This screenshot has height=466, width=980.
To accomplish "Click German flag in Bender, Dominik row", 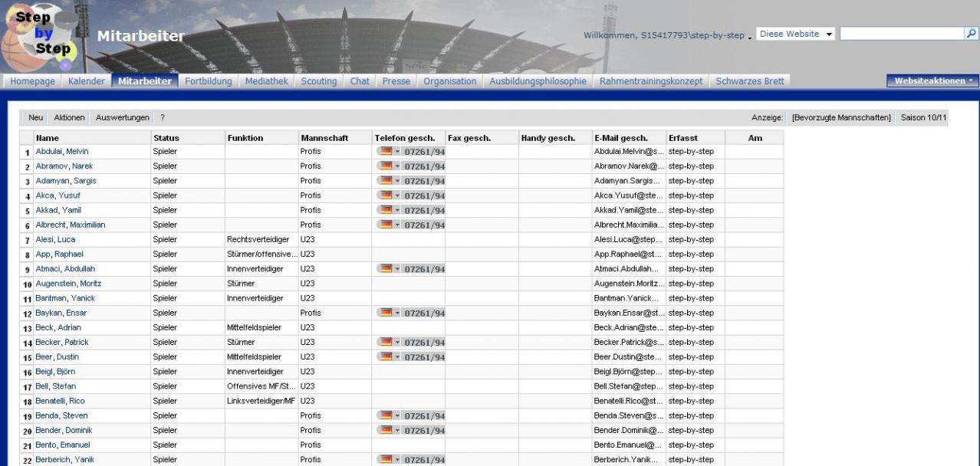I will (x=385, y=430).
